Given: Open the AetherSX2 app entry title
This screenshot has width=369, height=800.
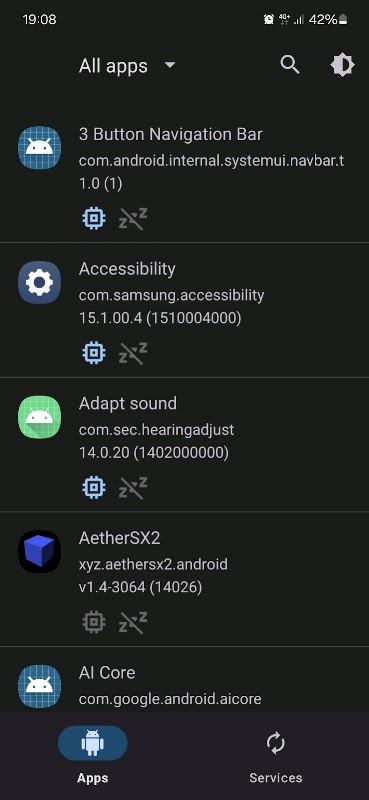Looking at the screenshot, I should coord(119,538).
